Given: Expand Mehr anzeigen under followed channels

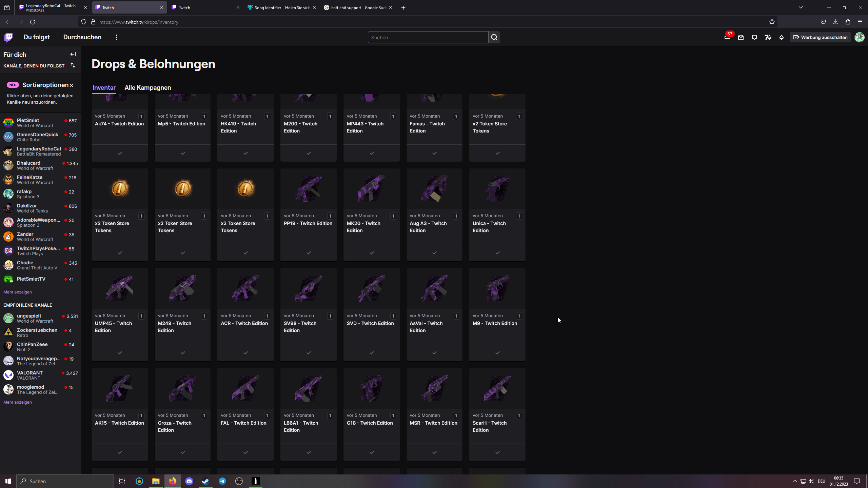Looking at the screenshot, I should [x=18, y=292].
